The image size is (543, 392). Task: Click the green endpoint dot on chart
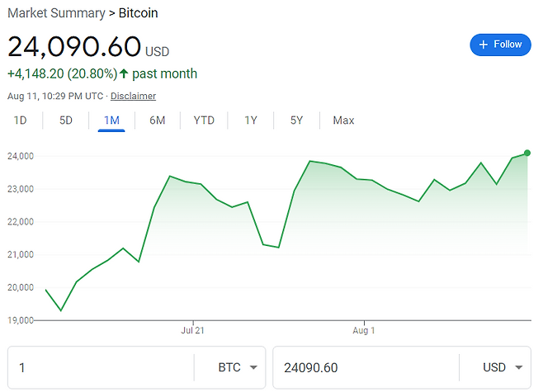click(527, 153)
